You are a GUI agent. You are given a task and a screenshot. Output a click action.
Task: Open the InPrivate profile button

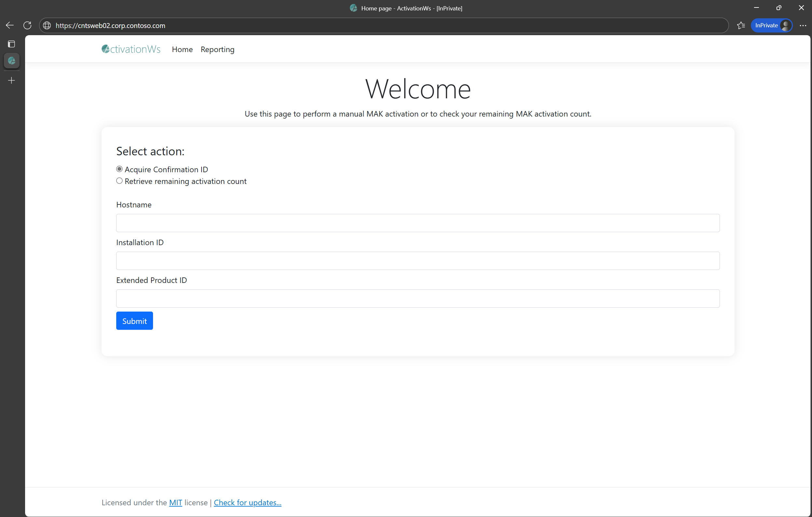click(x=772, y=25)
